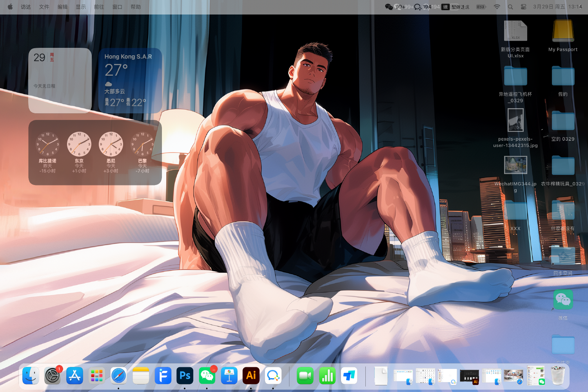
Task: Launch Adobe Illustrator in the dock
Action: point(251,376)
